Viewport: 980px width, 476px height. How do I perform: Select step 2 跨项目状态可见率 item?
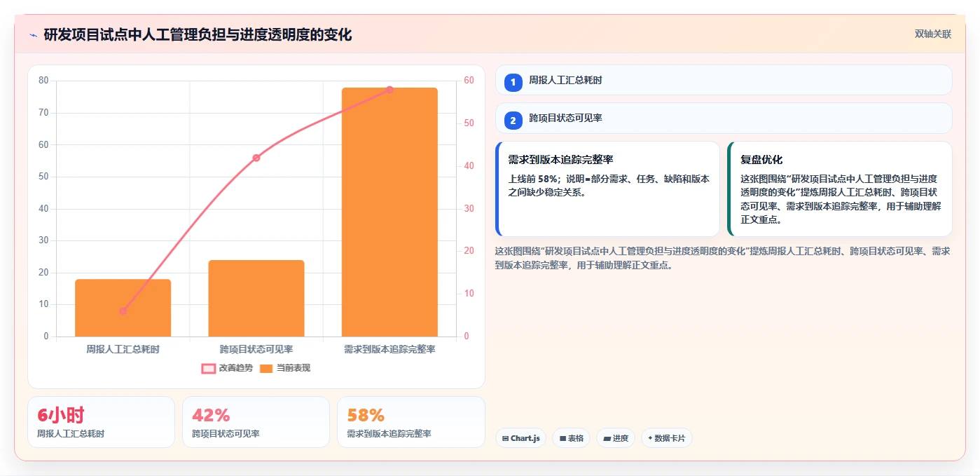click(724, 118)
